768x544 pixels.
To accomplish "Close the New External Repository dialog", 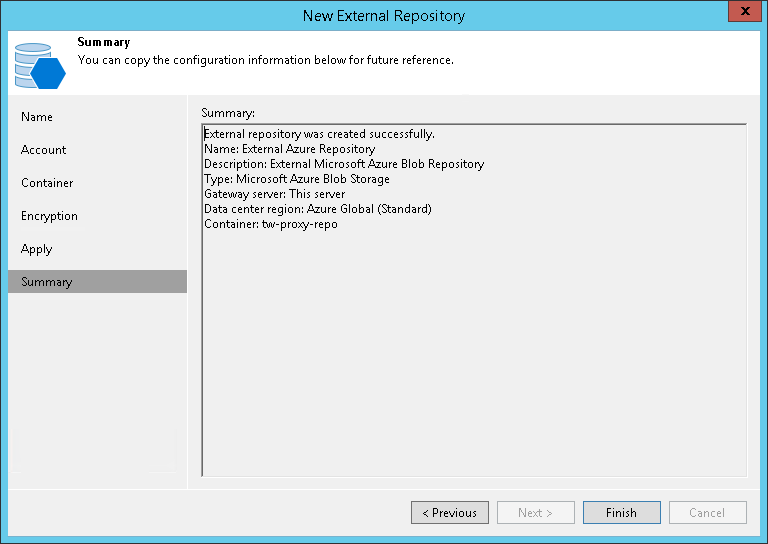I will click(741, 14).
